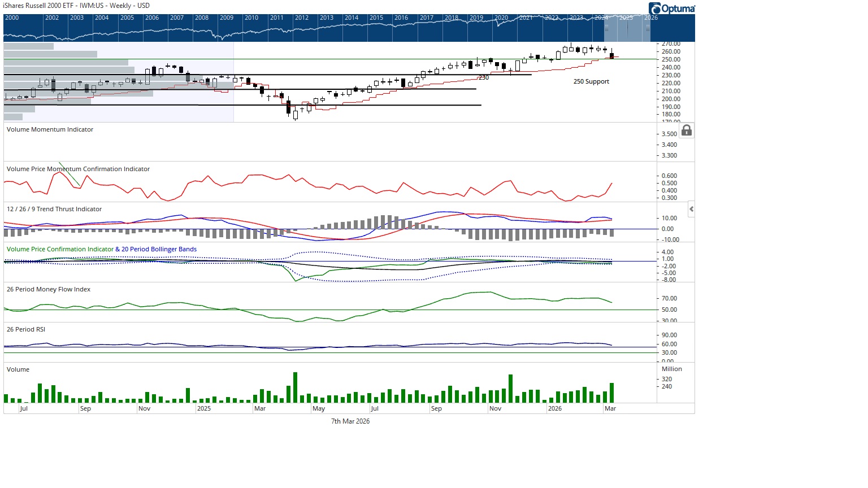Click the padlock icon on Volume Momentum panel

tap(686, 130)
